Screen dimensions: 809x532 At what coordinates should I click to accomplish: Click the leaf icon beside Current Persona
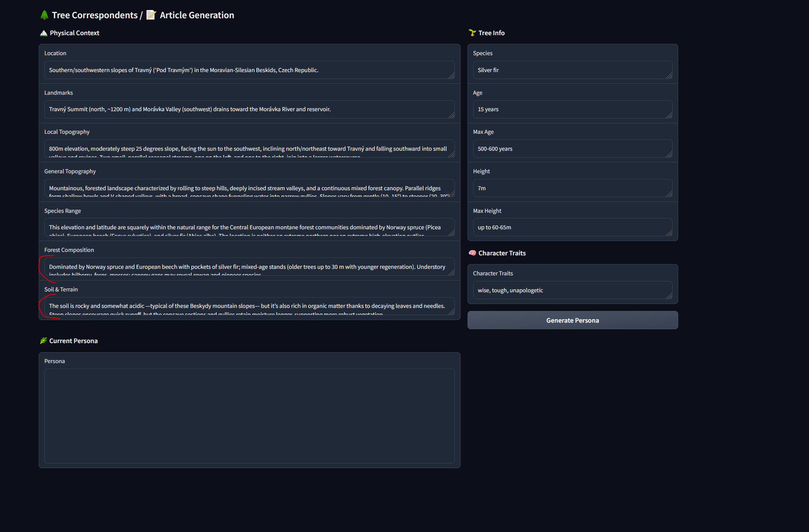[43, 341]
